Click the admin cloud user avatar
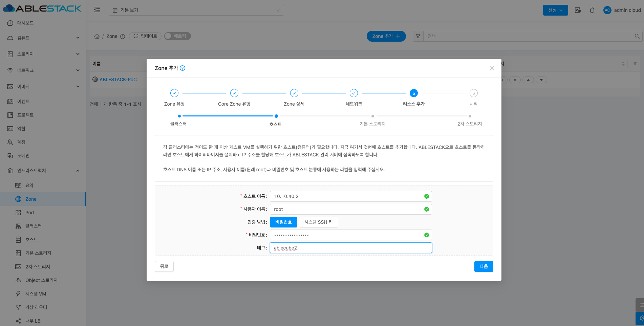The image size is (644, 326). (607, 10)
